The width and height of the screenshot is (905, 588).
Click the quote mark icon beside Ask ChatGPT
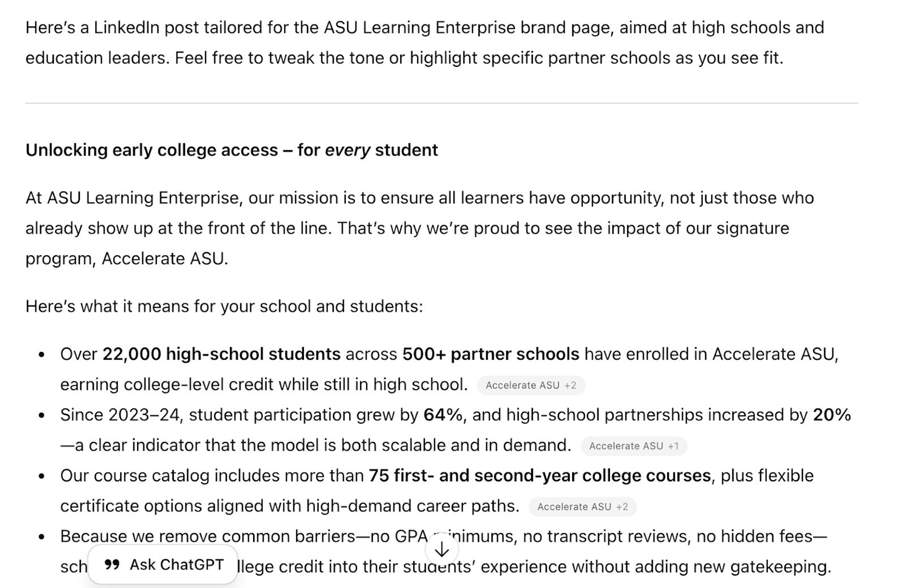tap(112, 564)
